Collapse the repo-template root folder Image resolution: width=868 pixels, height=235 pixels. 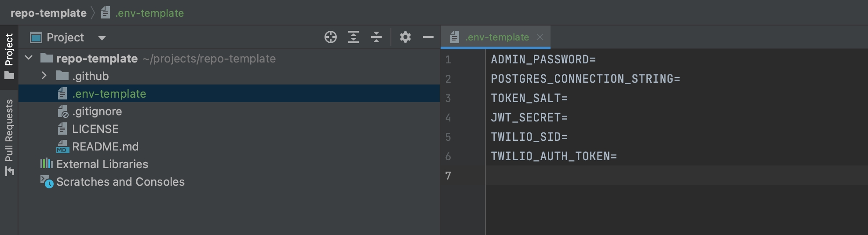pyautogui.click(x=29, y=58)
